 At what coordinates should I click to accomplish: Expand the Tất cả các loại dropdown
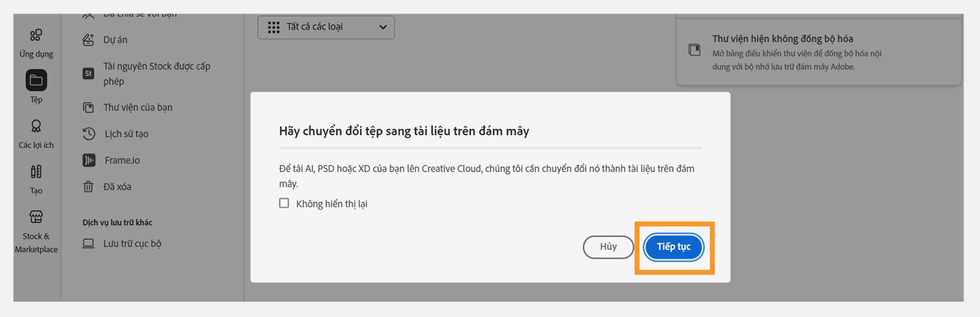click(326, 28)
